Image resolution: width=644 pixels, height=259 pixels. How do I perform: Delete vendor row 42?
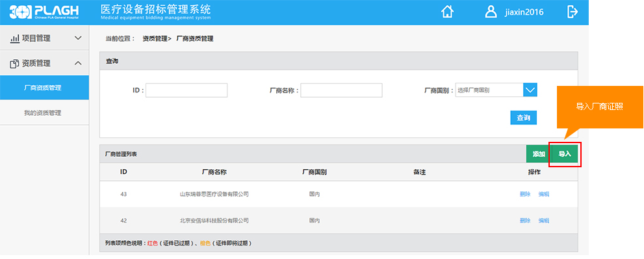(x=525, y=221)
